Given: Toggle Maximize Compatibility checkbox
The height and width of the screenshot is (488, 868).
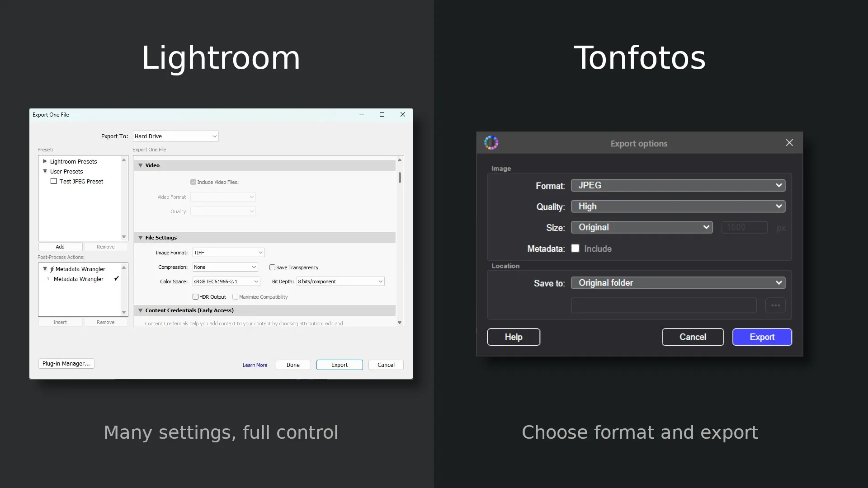Looking at the screenshot, I should pyautogui.click(x=235, y=297).
